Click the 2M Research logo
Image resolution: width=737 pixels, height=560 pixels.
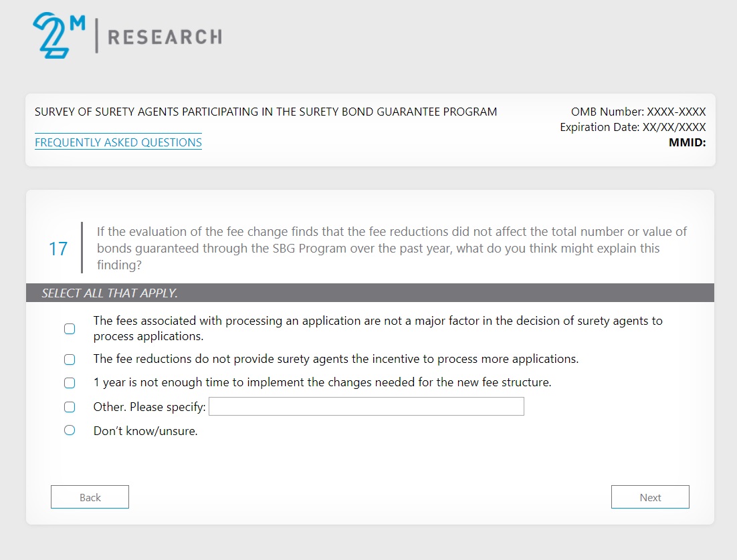click(x=127, y=37)
